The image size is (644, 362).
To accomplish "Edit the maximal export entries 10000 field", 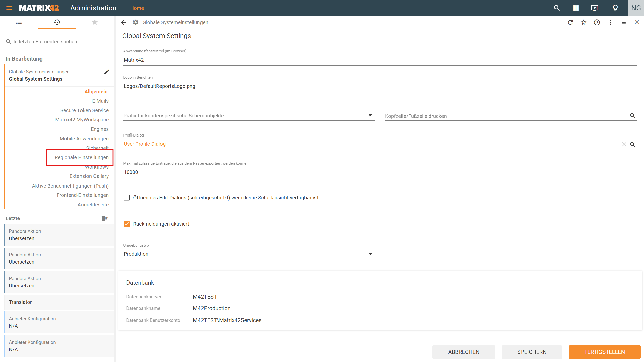I will tap(380, 172).
